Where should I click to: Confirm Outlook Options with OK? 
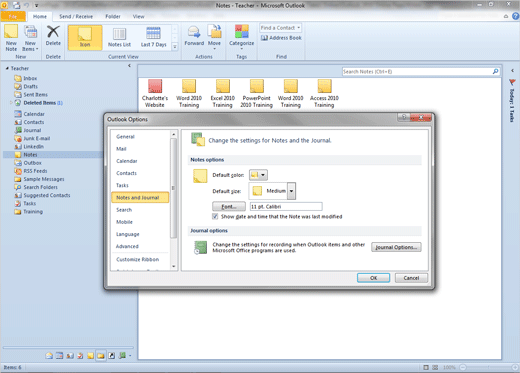373,278
